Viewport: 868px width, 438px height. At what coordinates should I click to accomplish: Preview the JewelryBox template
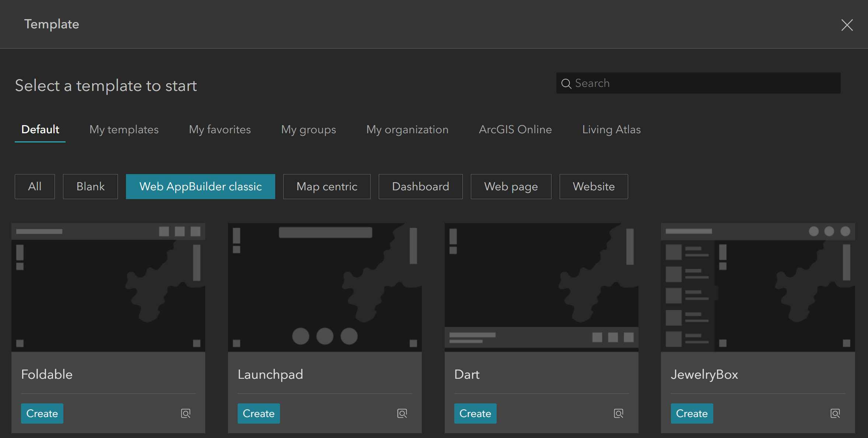(835, 413)
